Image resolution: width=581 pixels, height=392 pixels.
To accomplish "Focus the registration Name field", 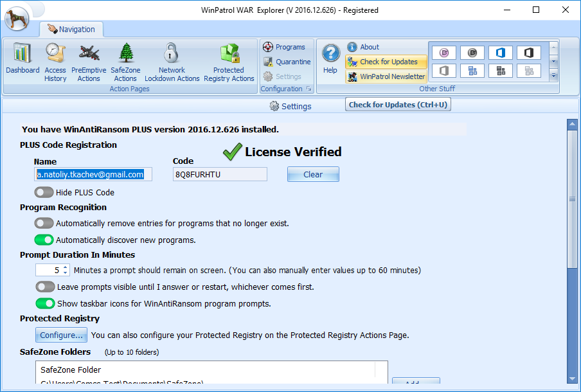I will [93, 174].
